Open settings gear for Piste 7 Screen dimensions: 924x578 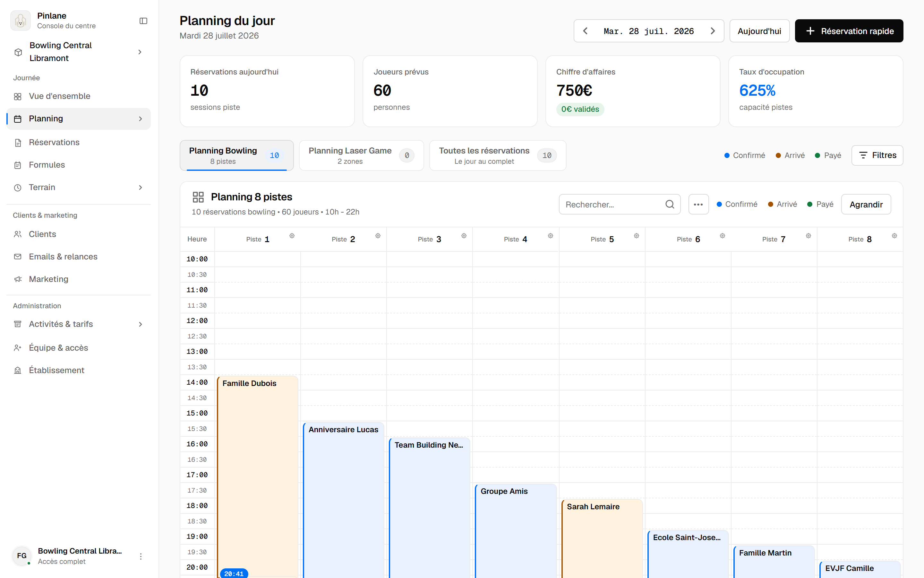[808, 236]
